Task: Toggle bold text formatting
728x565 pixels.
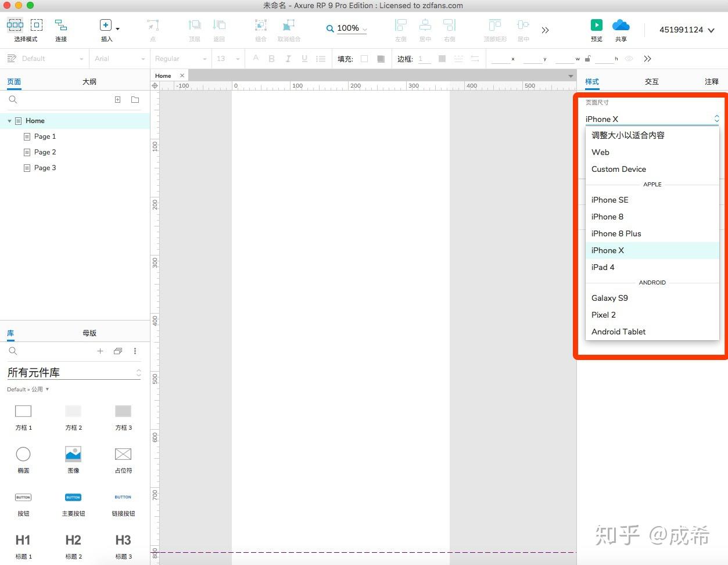Action: pyautogui.click(x=271, y=58)
